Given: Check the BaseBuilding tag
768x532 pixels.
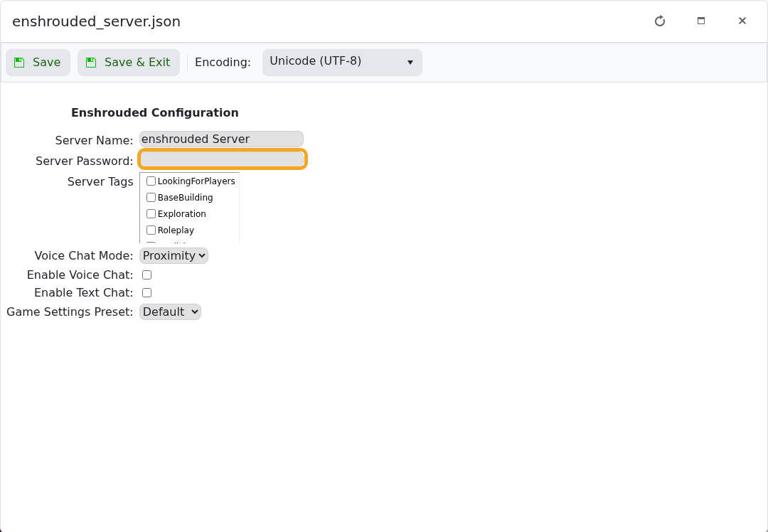Looking at the screenshot, I should pyautogui.click(x=151, y=198).
